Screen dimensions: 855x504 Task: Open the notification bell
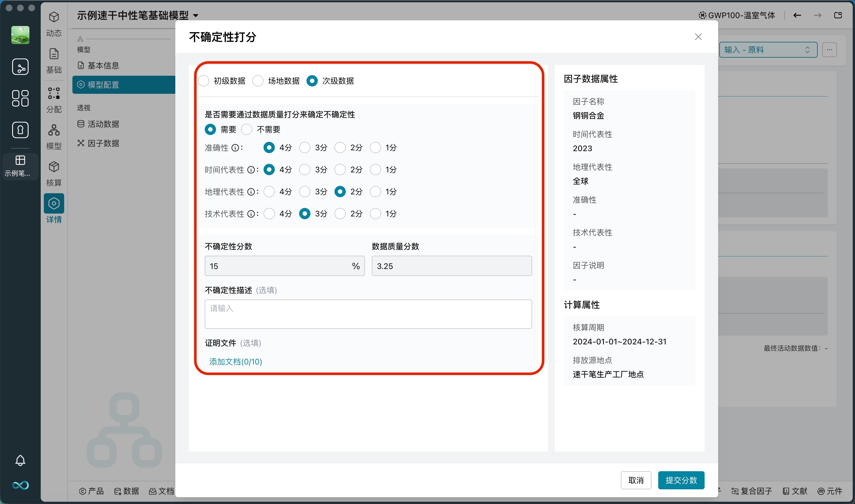[20, 460]
